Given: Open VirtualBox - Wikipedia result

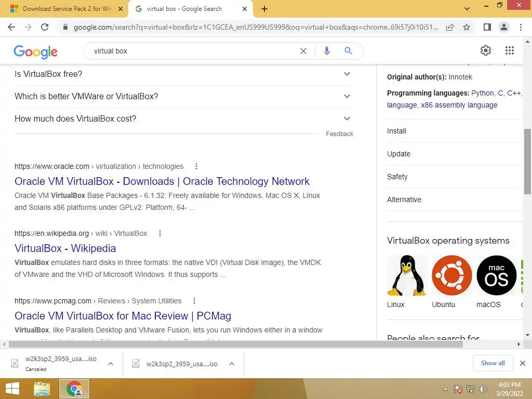Looking at the screenshot, I should [65, 248].
